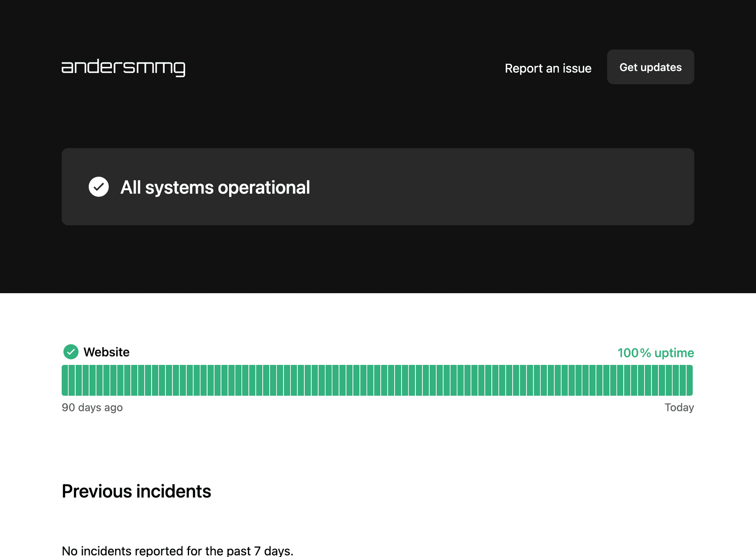Screen dimensions: 756x557
Task: Click the All systems operational heading
Action: click(215, 187)
